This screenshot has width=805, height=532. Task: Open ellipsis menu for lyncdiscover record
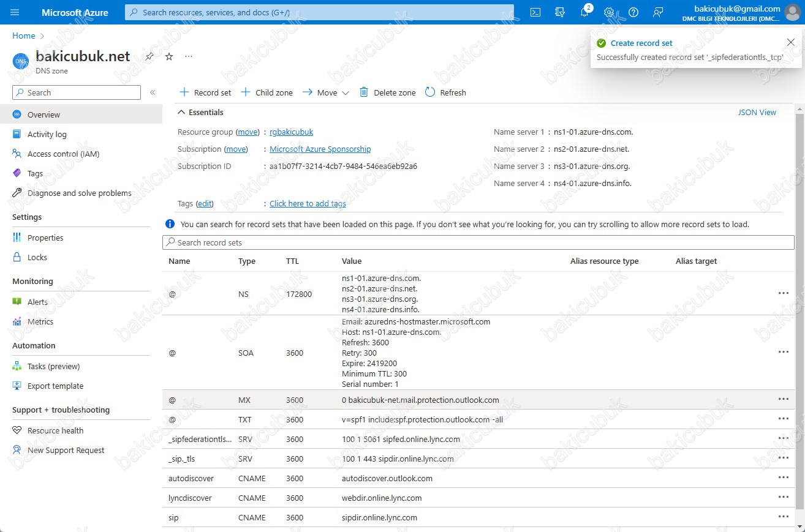[x=783, y=497]
